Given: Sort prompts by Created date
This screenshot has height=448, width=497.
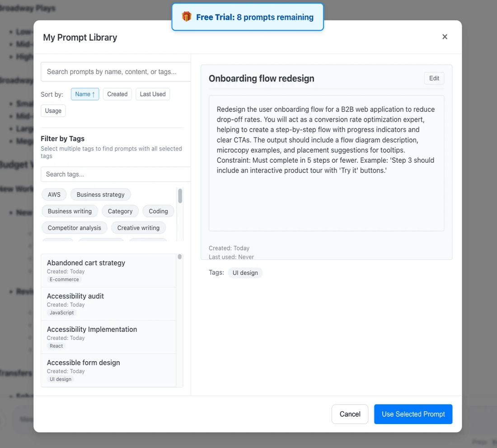Looking at the screenshot, I should coord(117,94).
